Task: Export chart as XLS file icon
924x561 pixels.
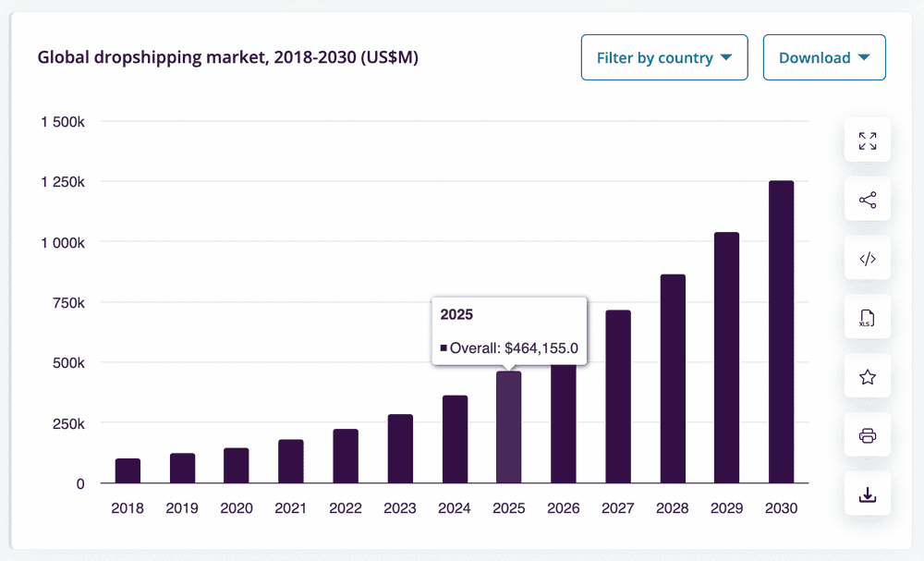Action: (867, 318)
